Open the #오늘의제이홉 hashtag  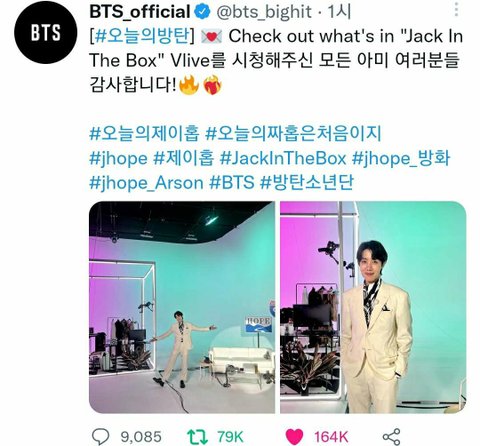pos(145,133)
